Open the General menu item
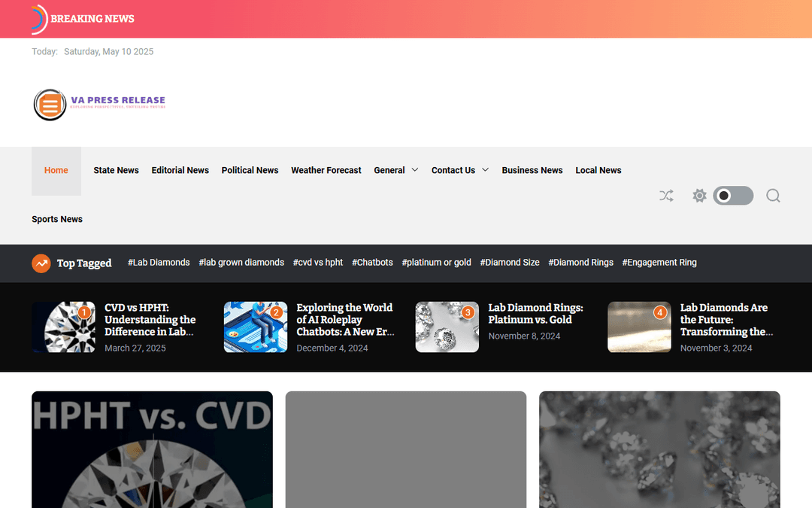 point(389,171)
